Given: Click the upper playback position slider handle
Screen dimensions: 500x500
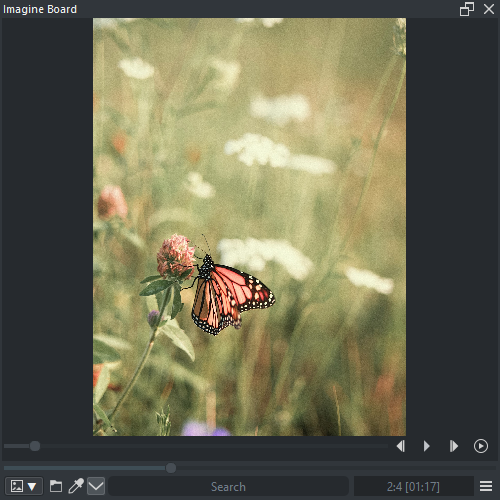Looking at the screenshot, I should (x=35, y=446).
